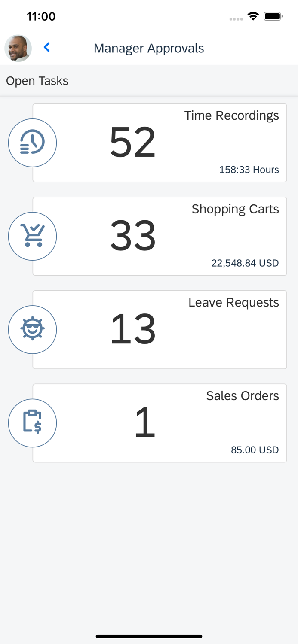Tap the Leave Requests smiley icon
The width and height of the screenshot is (298, 644).
click(x=32, y=329)
